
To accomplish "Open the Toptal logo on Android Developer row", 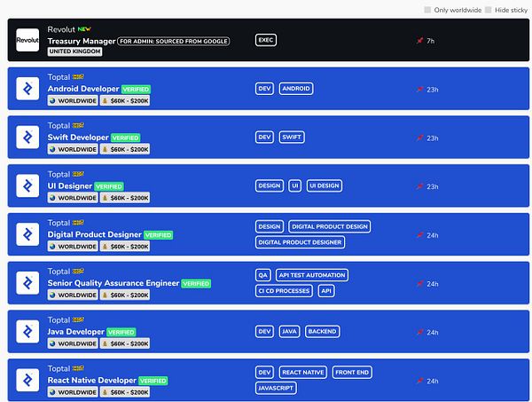I will click(27, 89).
